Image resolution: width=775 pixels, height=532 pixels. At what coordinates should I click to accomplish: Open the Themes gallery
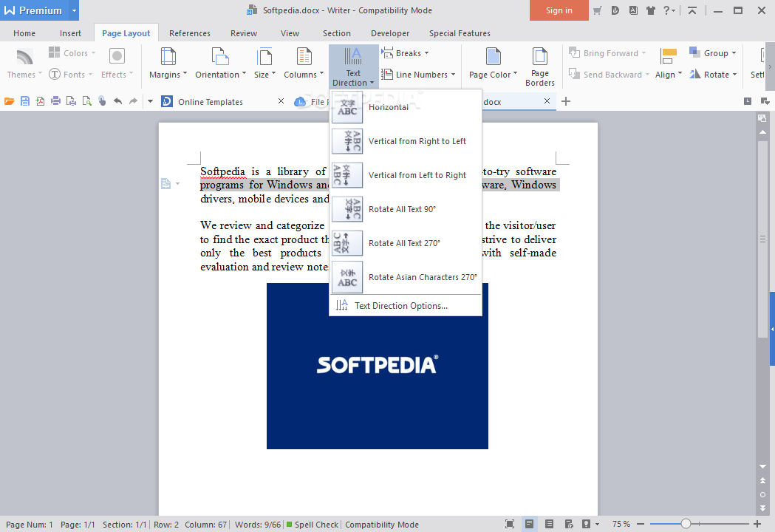(x=24, y=64)
